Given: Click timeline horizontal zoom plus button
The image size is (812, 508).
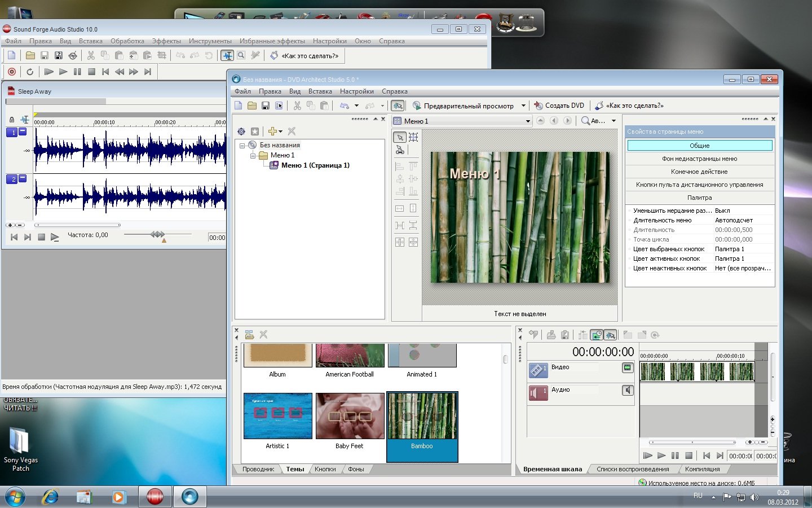Looking at the screenshot, I should 749,442.
